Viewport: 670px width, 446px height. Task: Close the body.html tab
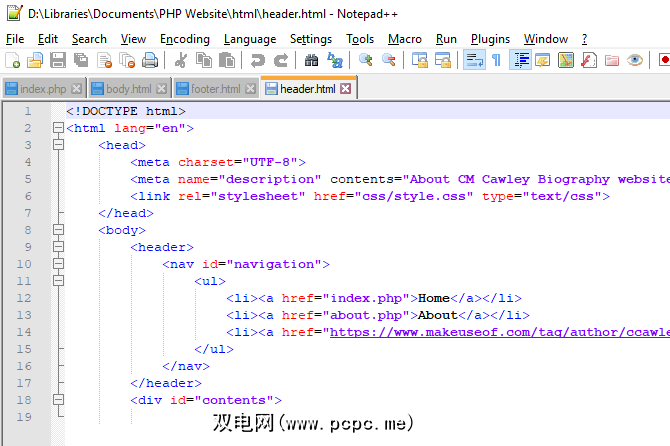point(162,88)
